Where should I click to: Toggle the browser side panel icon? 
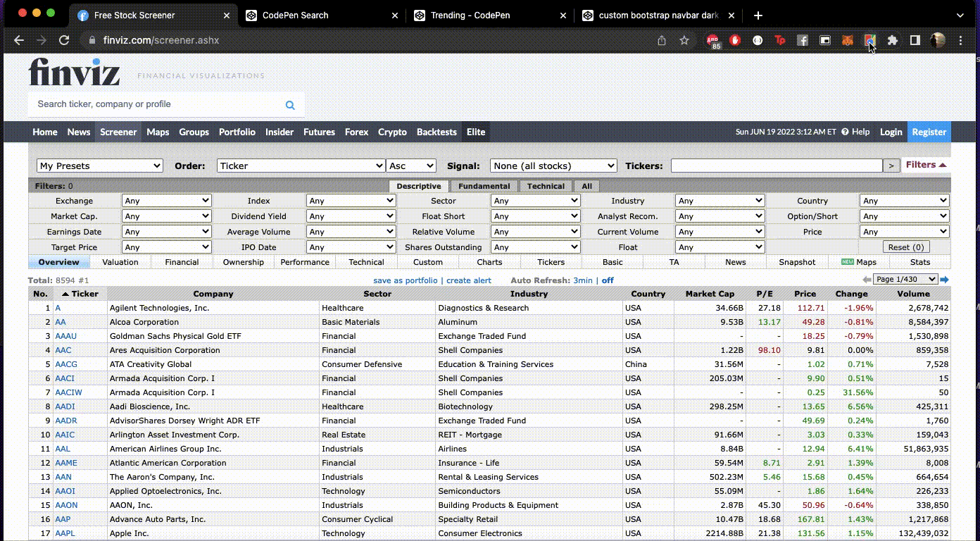click(915, 40)
